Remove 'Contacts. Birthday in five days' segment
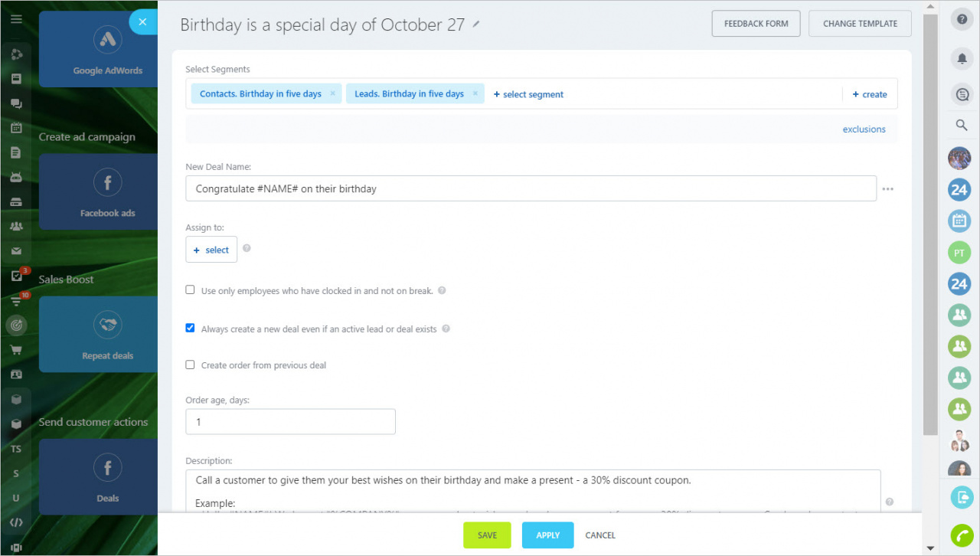980x556 pixels. (332, 93)
